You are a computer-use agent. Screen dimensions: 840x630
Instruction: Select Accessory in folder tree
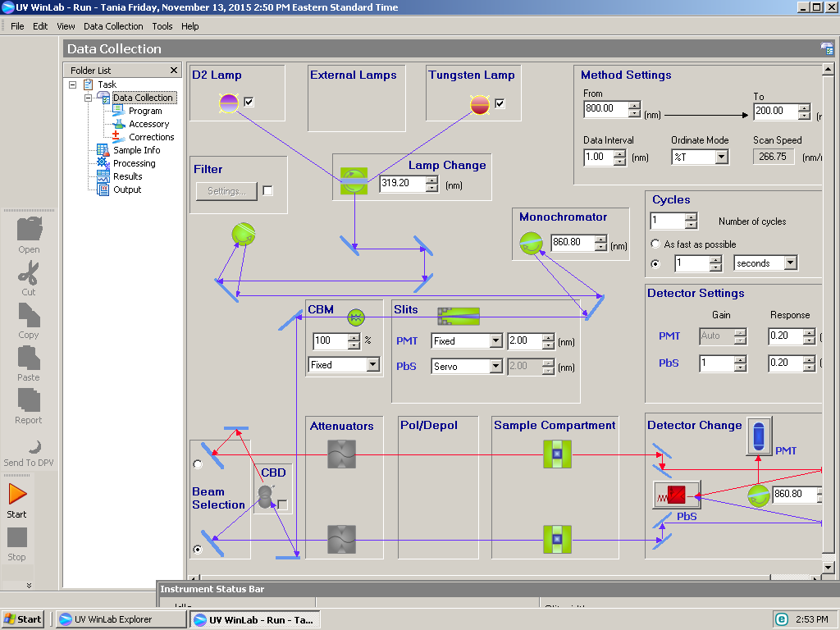(x=149, y=125)
